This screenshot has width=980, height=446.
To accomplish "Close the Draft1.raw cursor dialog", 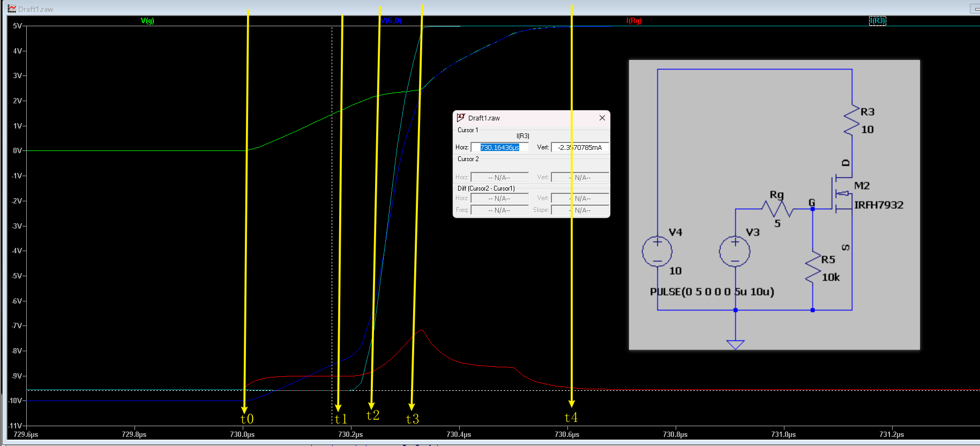I will click(x=602, y=118).
